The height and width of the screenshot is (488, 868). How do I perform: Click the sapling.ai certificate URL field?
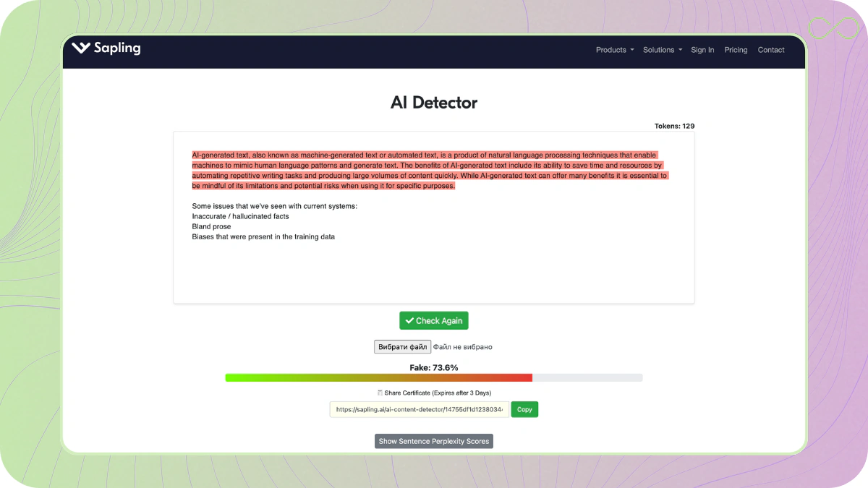(420, 409)
